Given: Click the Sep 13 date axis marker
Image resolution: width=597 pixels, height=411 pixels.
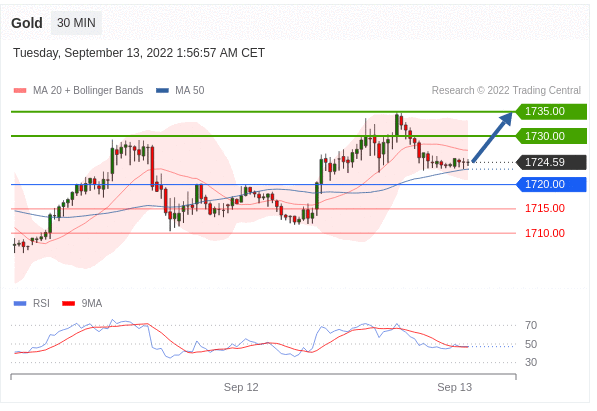Looking at the screenshot, I should [454, 387].
